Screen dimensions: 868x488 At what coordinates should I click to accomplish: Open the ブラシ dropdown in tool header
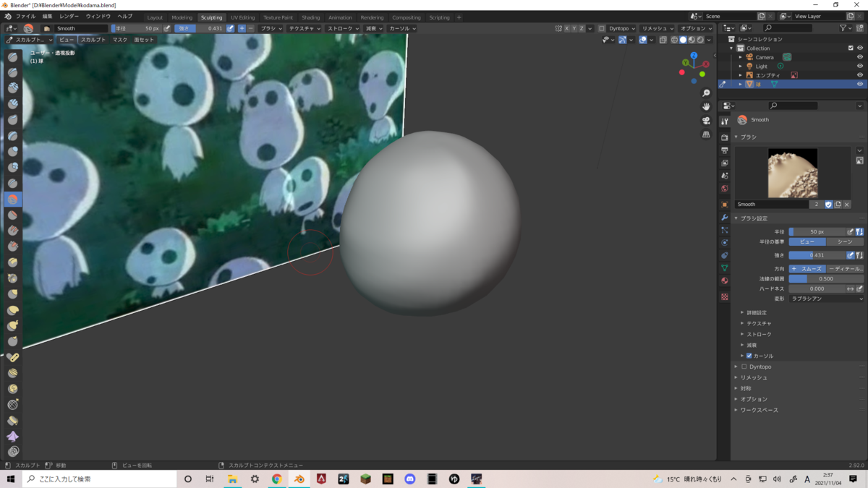point(271,28)
